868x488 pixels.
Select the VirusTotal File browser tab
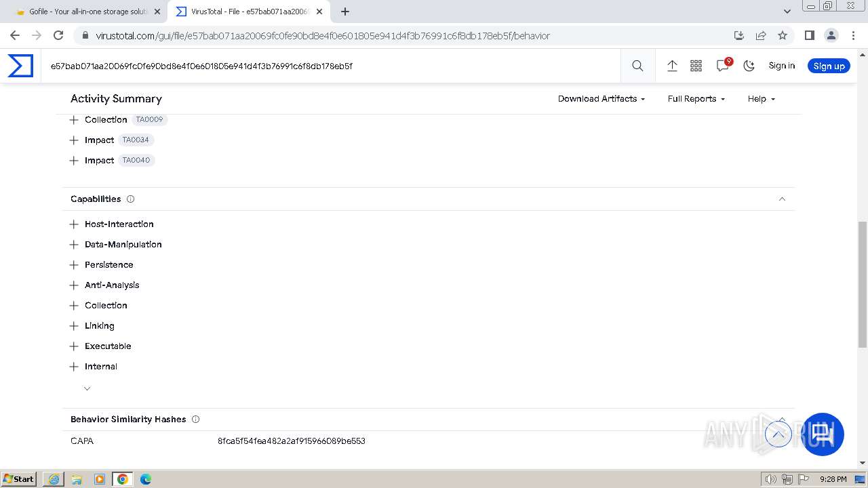click(x=249, y=12)
